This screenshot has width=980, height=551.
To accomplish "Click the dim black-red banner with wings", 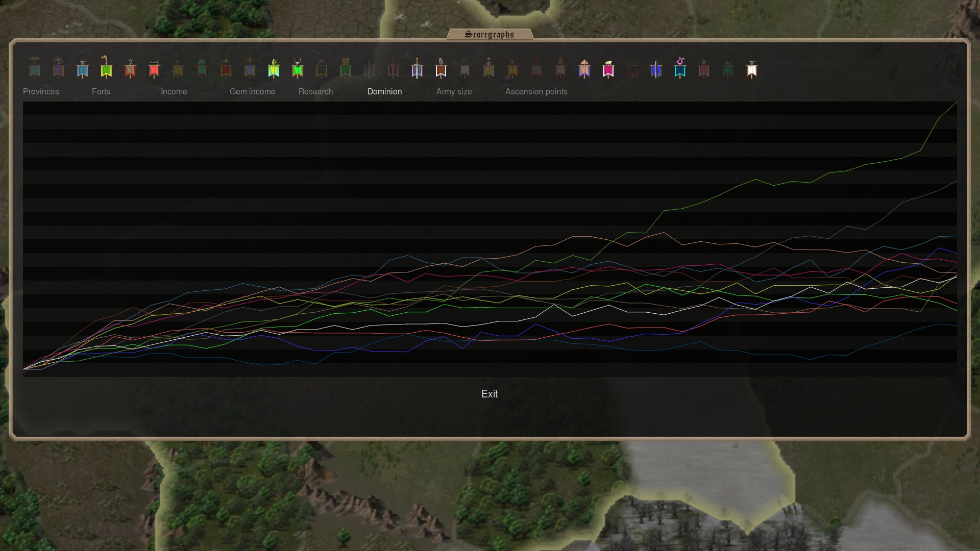I will tap(632, 68).
